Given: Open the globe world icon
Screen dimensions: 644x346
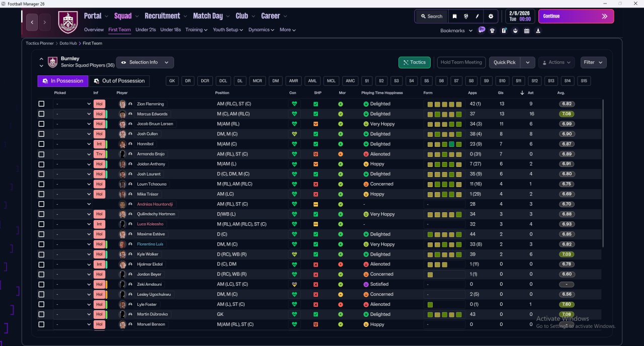Looking at the screenshot, I should tap(466, 16).
